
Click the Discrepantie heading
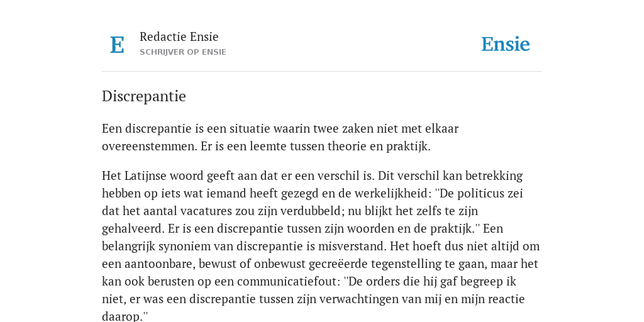(144, 96)
